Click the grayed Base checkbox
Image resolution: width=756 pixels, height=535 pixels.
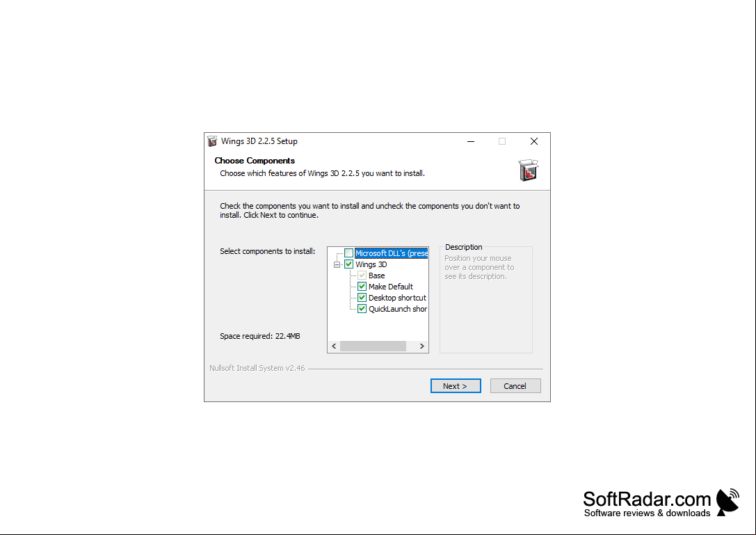[x=362, y=276]
